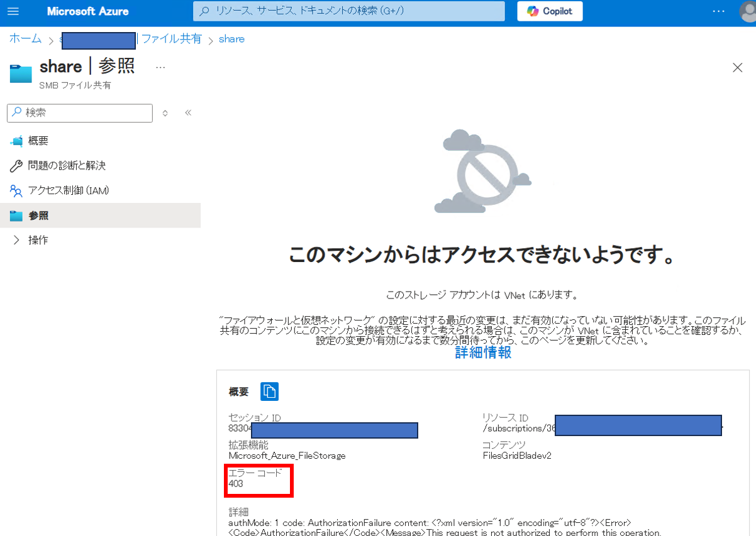Collapse the sidebar with the « control
Image resolution: width=756 pixels, height=536 pixels.
pos(187,113)
